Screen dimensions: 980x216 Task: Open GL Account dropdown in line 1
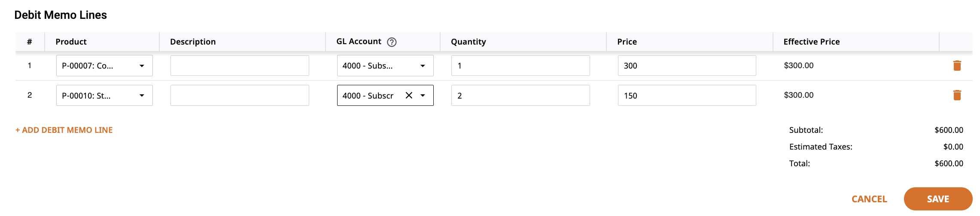click(x=385, y=66)
